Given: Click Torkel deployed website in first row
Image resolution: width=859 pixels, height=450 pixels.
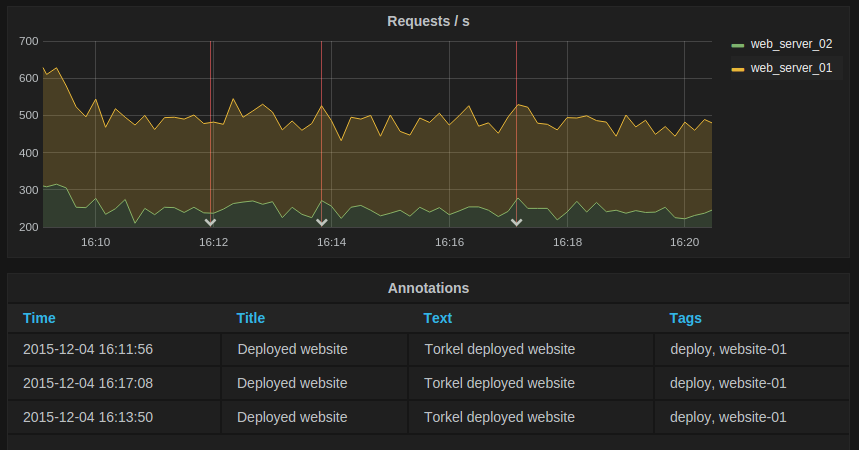Looking at the screenshot, I should 499,349.
